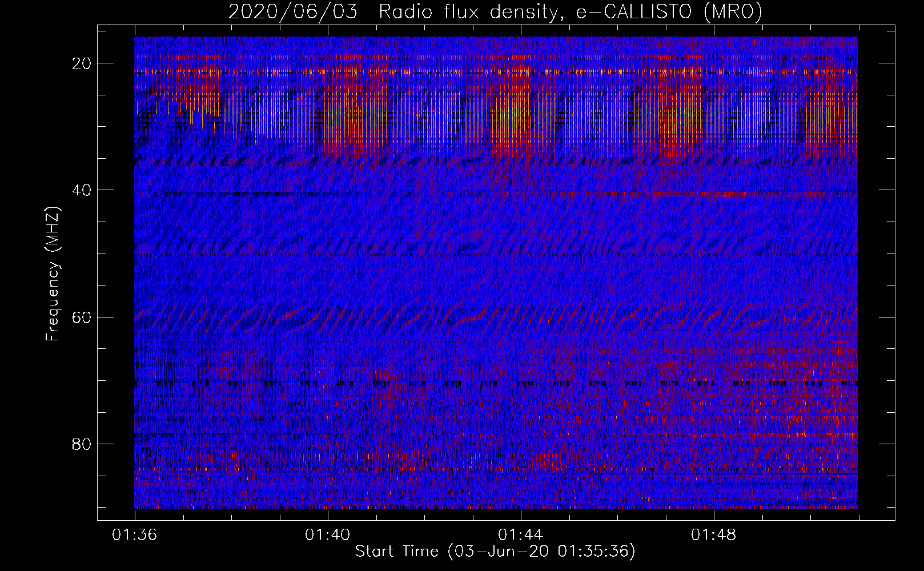Click the '80' frequency tick label
Image resolution: width=924 pixels, height=571 pixels.
point(82,444)
